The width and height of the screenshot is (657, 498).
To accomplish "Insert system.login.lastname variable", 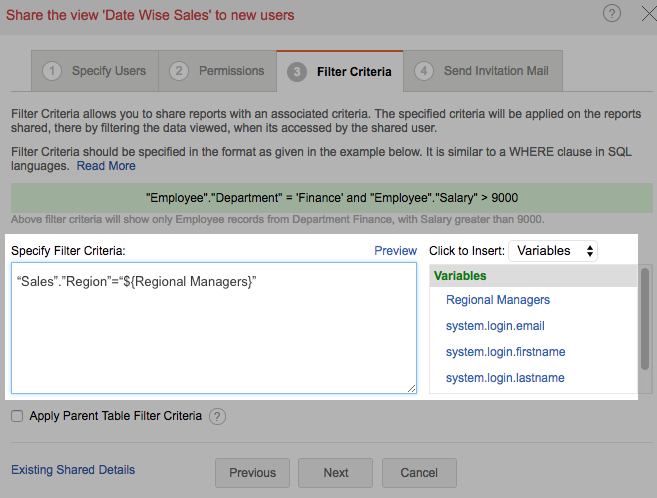I will (x=505, y=378).
